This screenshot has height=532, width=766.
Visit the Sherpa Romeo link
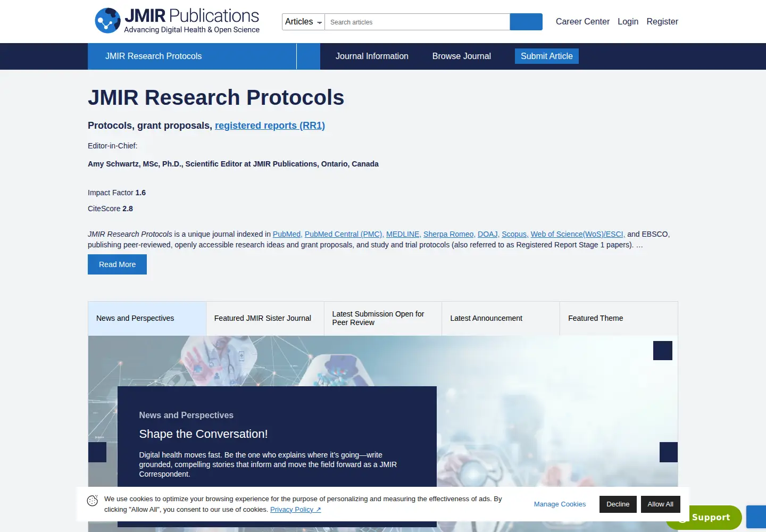point(449,234)
